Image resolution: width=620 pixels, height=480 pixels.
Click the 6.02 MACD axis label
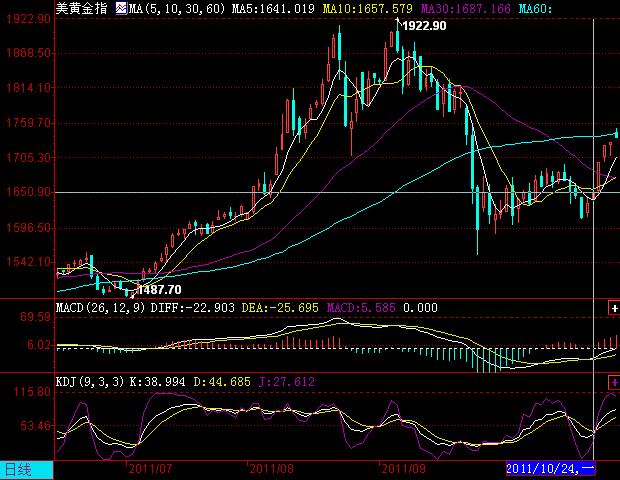point(38,345)
